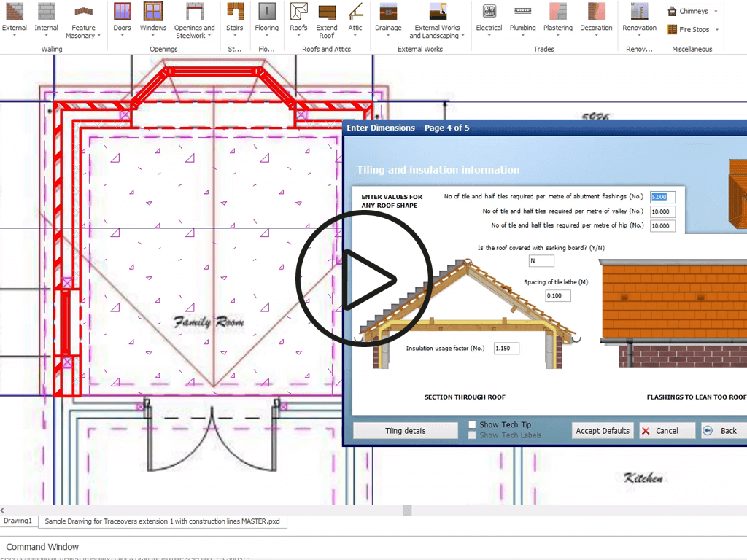The width and height of the screenshot is (747, 560).
Task: Click the Command Window heading
Action: click(42, 547)
